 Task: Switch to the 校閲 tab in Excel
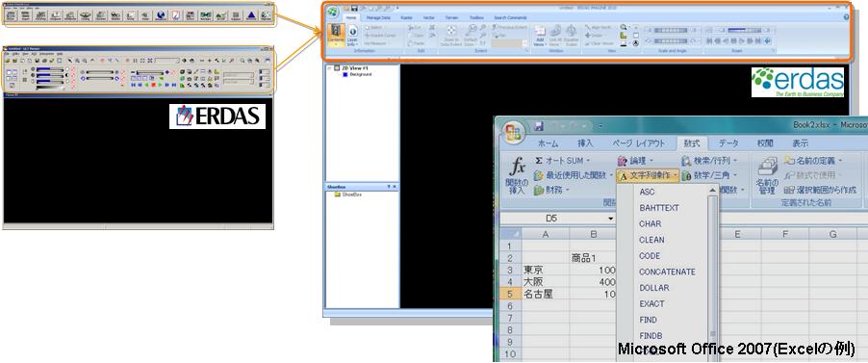(765, 143)
